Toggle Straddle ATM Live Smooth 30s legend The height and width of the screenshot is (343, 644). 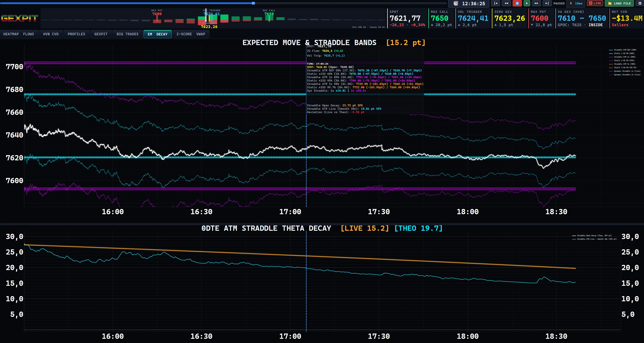595,239
